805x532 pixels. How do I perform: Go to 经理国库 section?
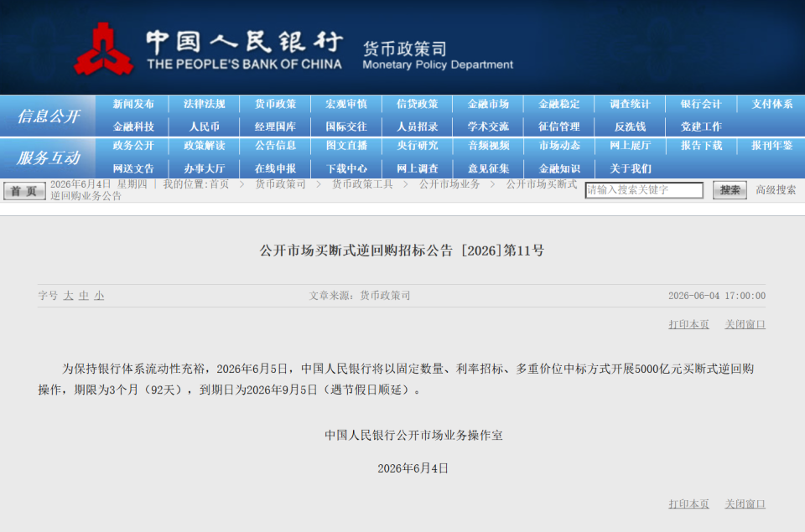(x=276, y=127)
